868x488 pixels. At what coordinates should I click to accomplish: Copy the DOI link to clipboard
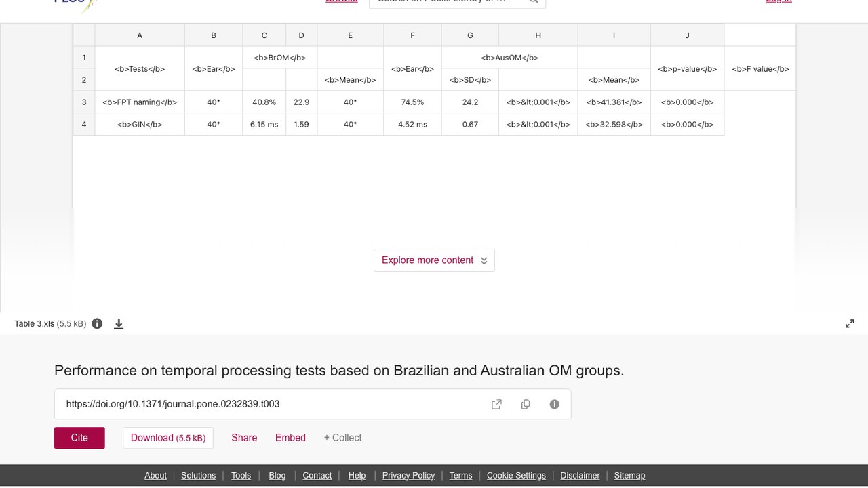[x=526, y=404]
